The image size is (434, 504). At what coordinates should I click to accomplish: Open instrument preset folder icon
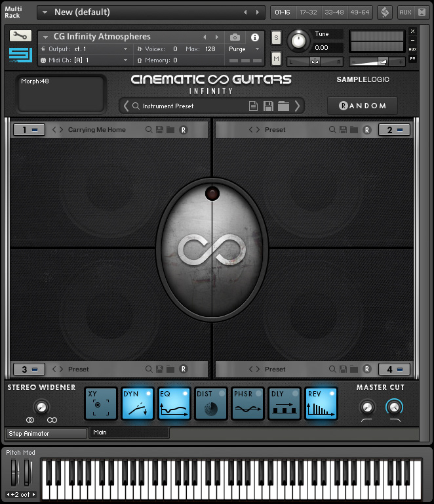point(283,106)
